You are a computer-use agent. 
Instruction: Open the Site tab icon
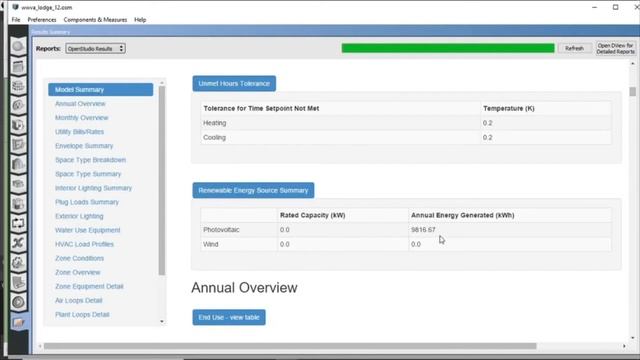pos(18,46)
